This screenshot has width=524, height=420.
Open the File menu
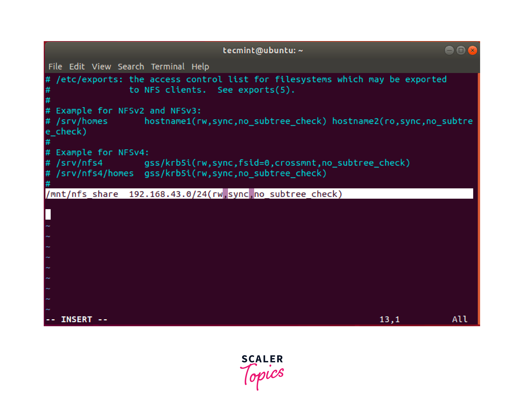[55, 66]
